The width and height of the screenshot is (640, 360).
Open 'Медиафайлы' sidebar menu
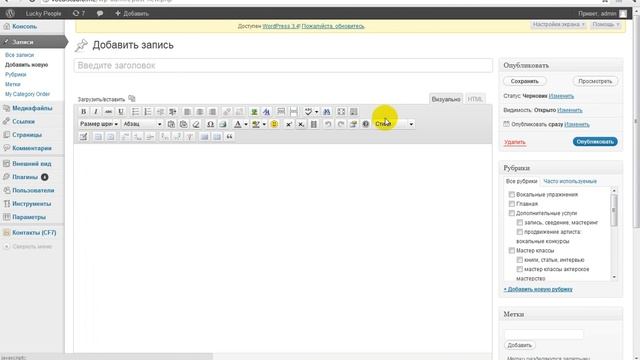[32, 108]
